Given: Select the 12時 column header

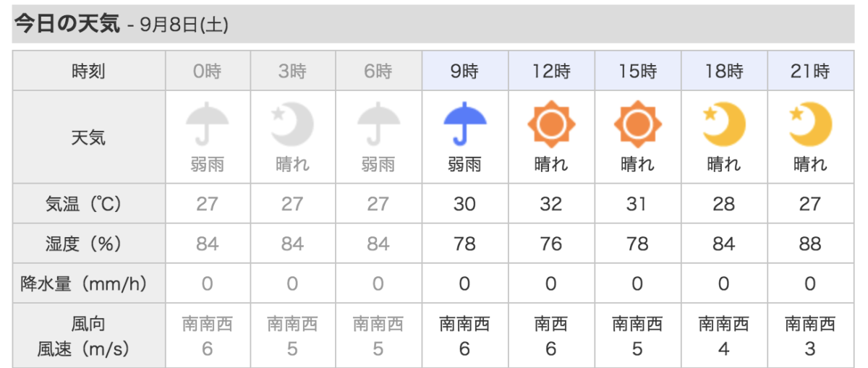Looking at the screenshot, I should [x=551, y=71].
